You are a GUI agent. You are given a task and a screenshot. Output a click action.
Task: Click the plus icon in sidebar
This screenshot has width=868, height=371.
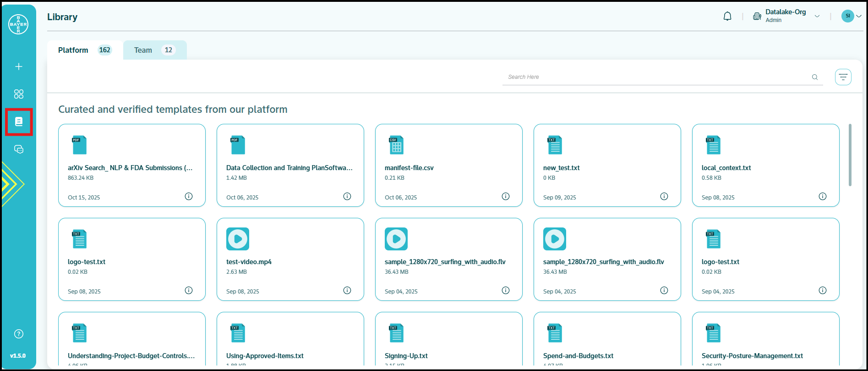tap(19, 66)
